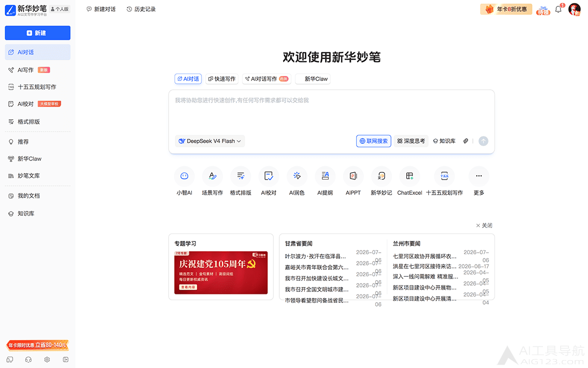Open news 我市召开全国文明城市建…
This screenshot has width=588, height=368.
[317, 289]
